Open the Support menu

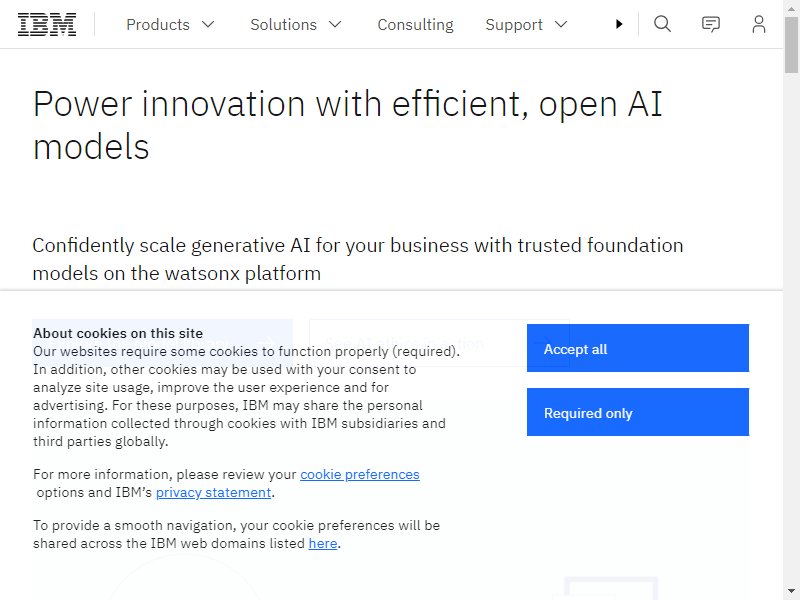527,24
